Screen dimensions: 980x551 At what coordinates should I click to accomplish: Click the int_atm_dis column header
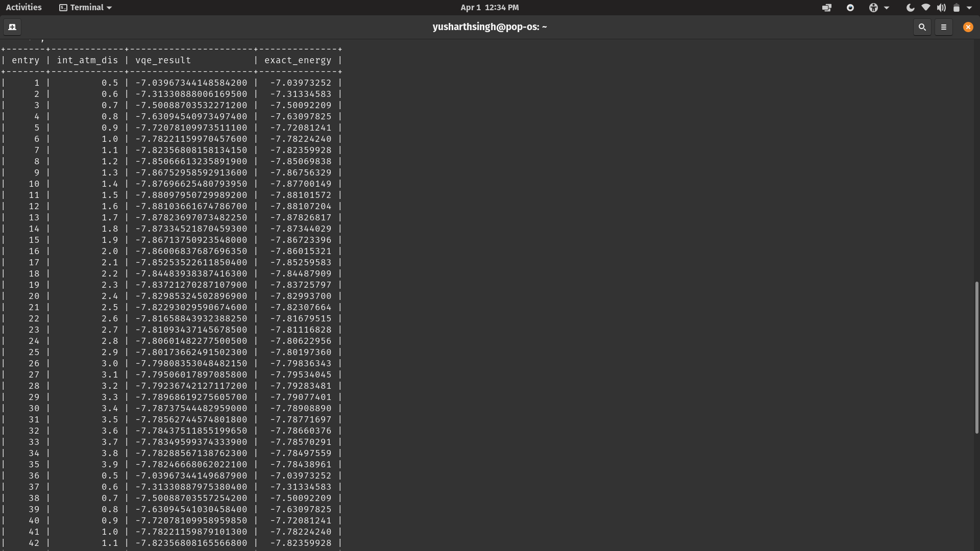(x=87, y=60)
